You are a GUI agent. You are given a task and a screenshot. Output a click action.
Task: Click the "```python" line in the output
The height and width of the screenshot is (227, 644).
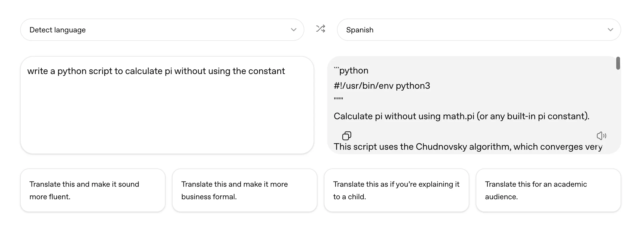351,70
